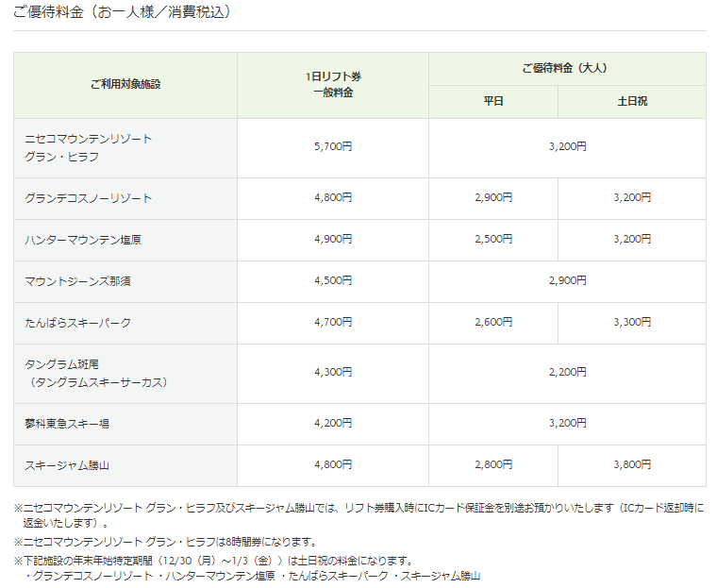Select the スキージャム勝山 facility cell
717x588 pixels.
[x=125, y=466]
